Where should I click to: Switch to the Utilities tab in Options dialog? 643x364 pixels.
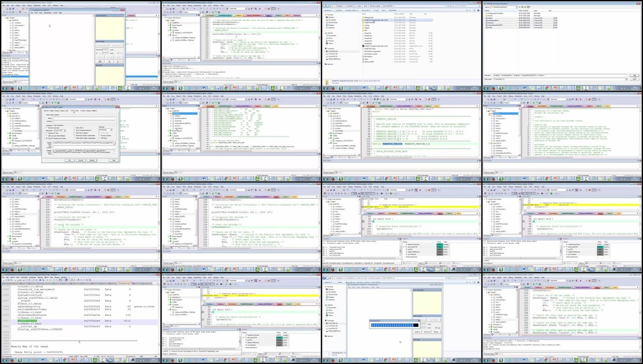pos(94,110)
